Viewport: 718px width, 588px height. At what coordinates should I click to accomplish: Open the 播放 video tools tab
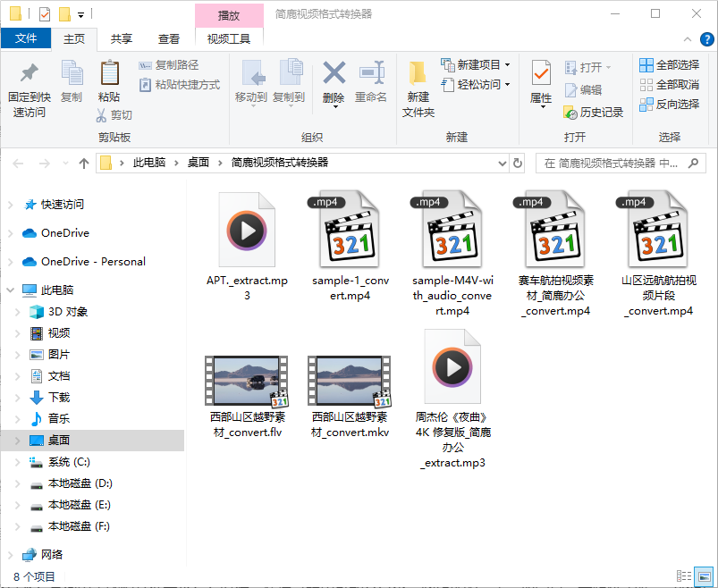(x=229, y=15)
